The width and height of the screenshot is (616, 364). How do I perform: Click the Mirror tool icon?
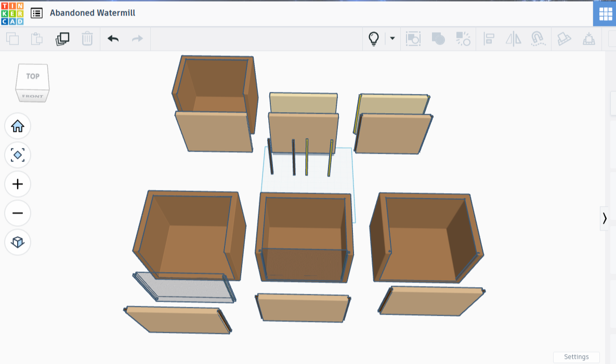pos(513,38)
